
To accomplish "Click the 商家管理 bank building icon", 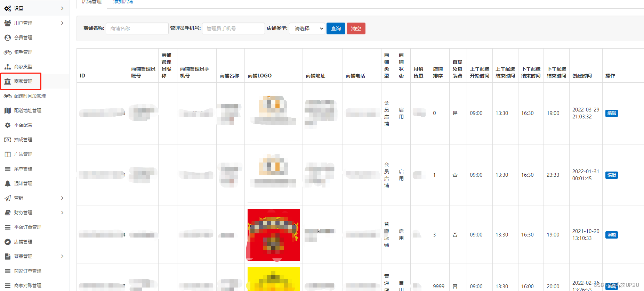I will pos(8,81).
